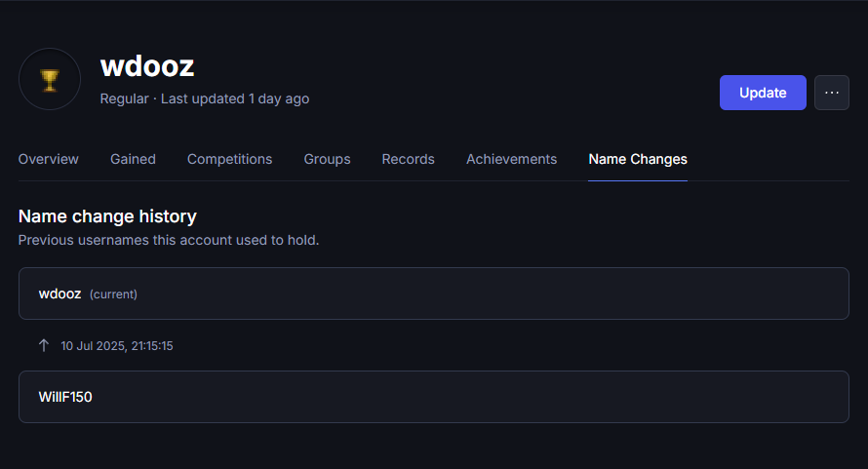Click the wdooz profile title
Image resolution: width=868 pixels, height=469 pixels.
[147, 66]
